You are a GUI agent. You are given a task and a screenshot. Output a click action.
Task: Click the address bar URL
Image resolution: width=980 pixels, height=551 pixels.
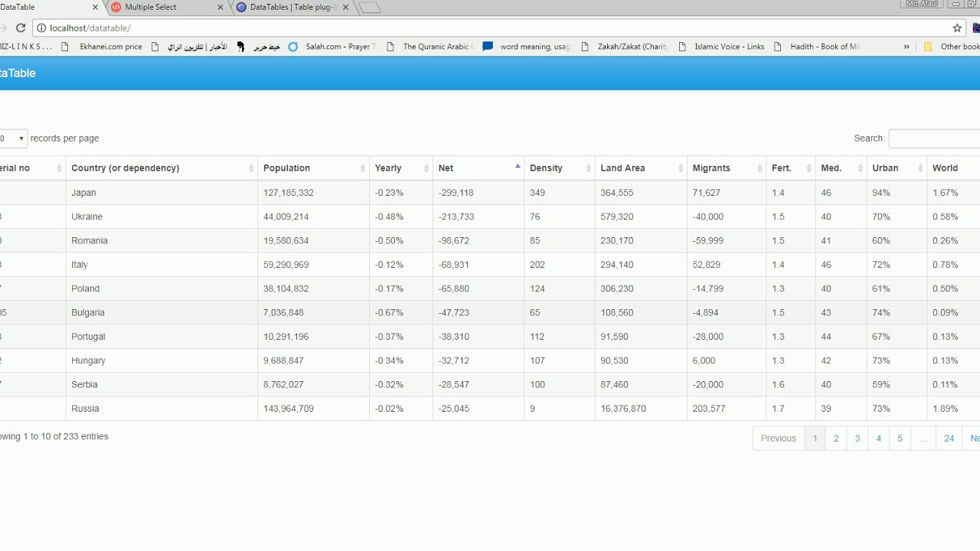click(90, 28)
